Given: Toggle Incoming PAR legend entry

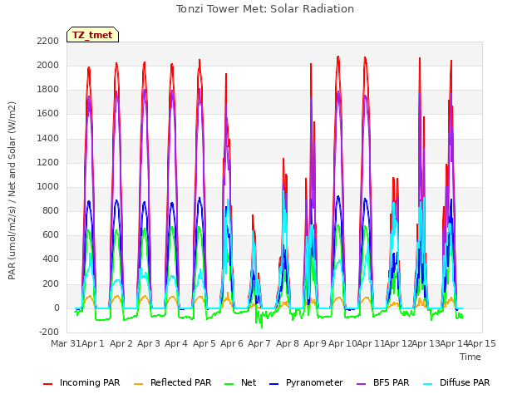Looking at the screenshot, I should coord(81,382).
